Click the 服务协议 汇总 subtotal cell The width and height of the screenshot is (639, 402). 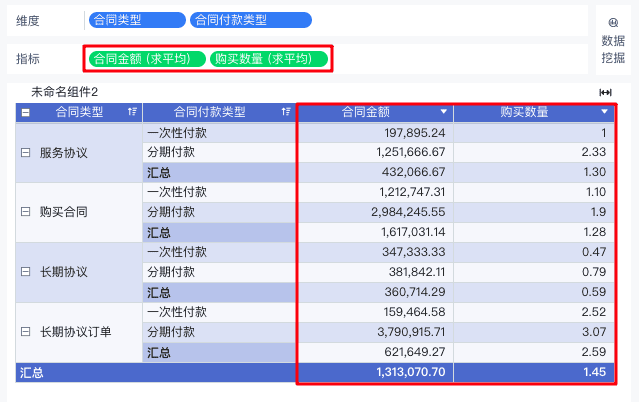click(x=159, y=172)
